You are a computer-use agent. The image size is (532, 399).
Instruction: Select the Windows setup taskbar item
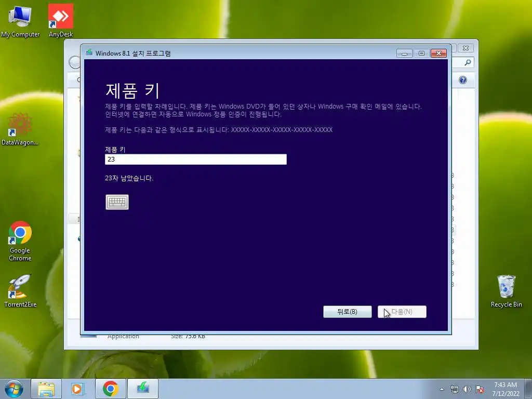tap(143, 389)
